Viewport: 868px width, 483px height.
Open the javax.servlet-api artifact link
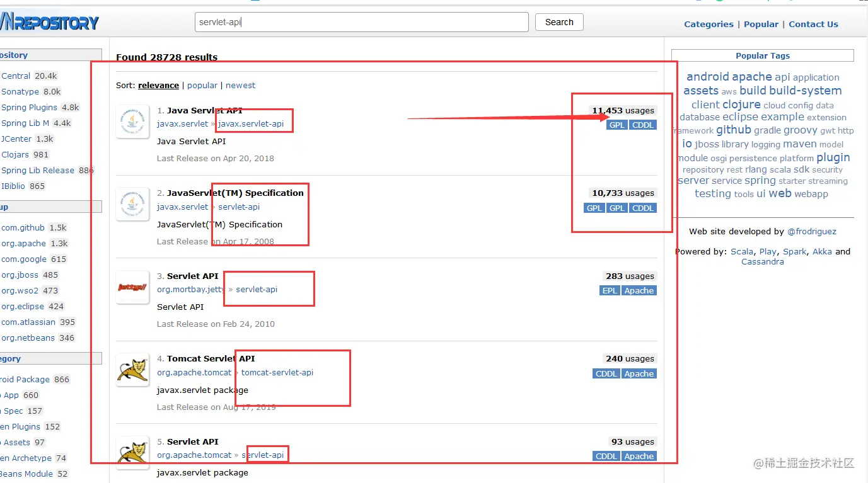coord(251,123)
